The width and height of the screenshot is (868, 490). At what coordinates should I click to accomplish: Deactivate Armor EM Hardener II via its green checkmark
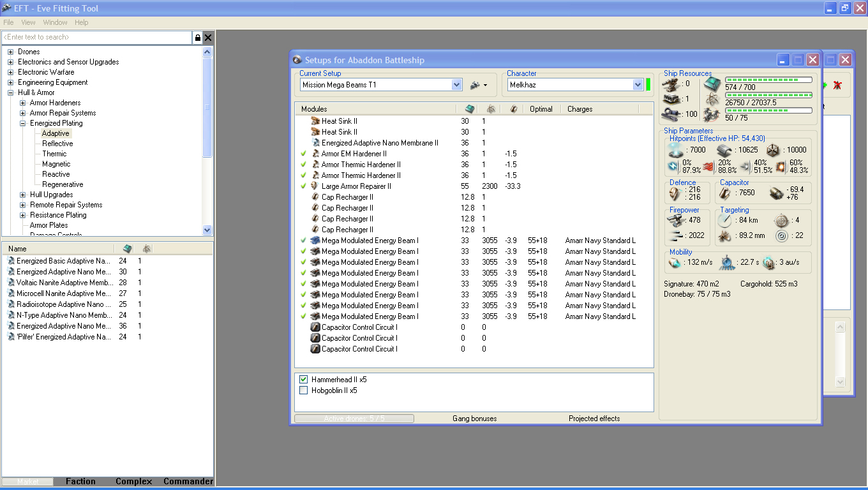[303, 154]
